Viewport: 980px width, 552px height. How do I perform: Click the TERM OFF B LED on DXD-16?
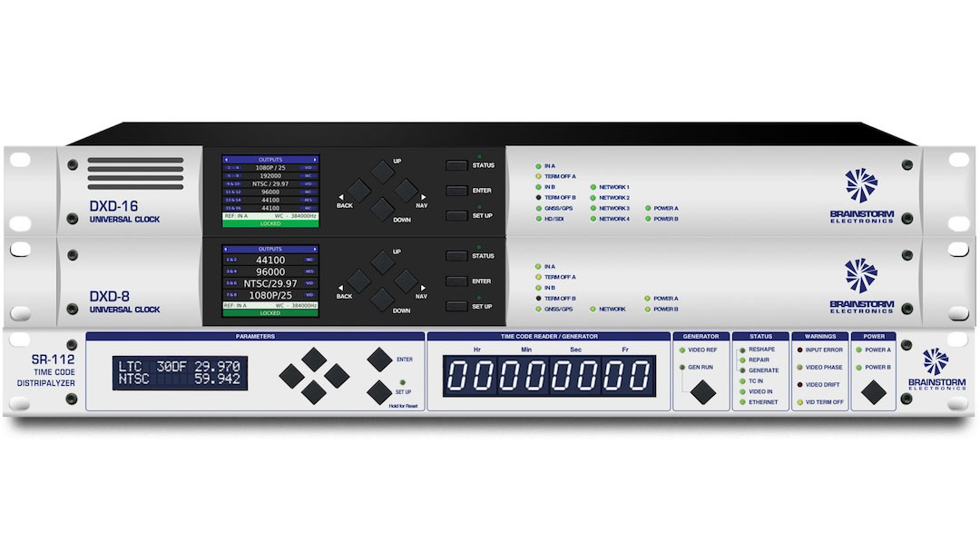(538, 198)
